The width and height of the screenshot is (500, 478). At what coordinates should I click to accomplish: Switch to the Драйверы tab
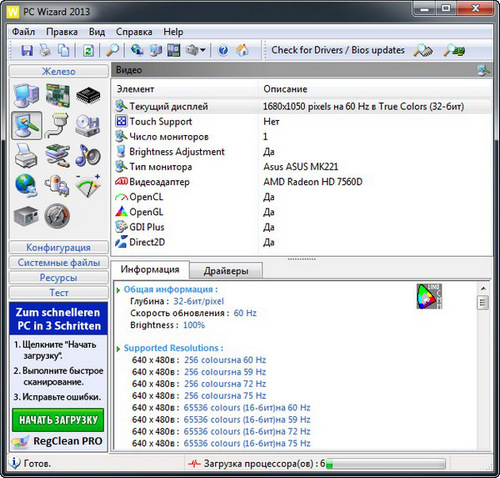coord(226,271)
